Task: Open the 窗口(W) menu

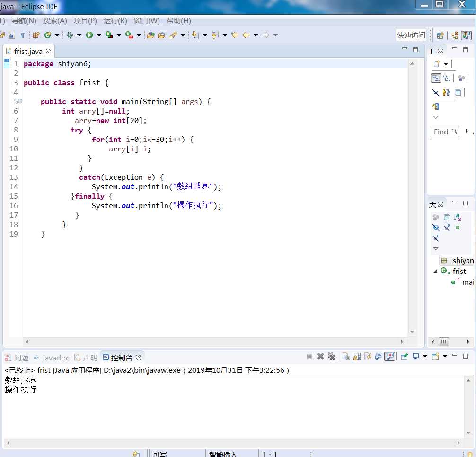Action: click(147, 21)
